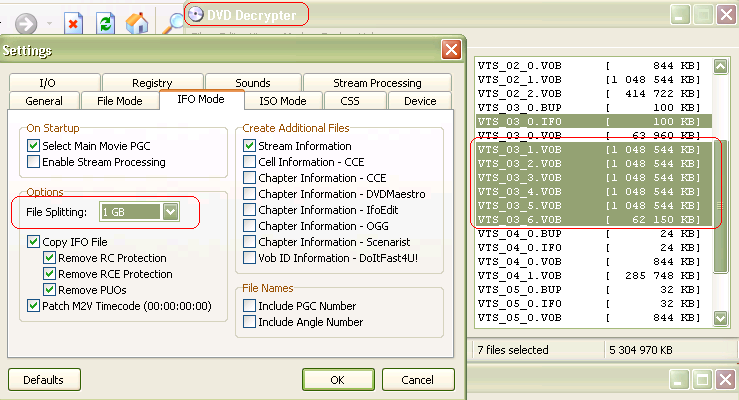Select VTS_03_0.IFO in file list

pyautogui.click(x=593, y=122)
